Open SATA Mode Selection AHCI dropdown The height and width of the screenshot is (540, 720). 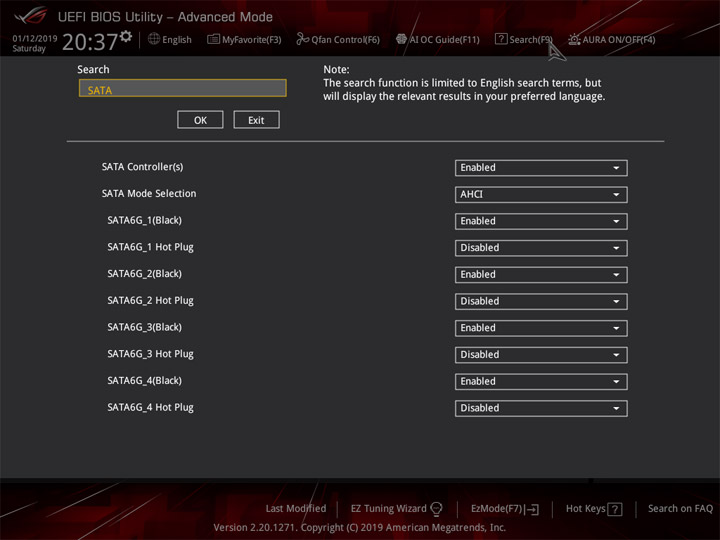[541, 195]
